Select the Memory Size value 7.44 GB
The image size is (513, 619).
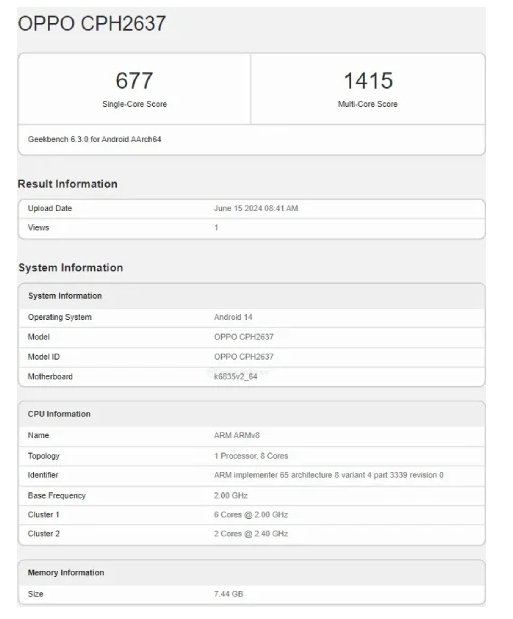point(228,594)
